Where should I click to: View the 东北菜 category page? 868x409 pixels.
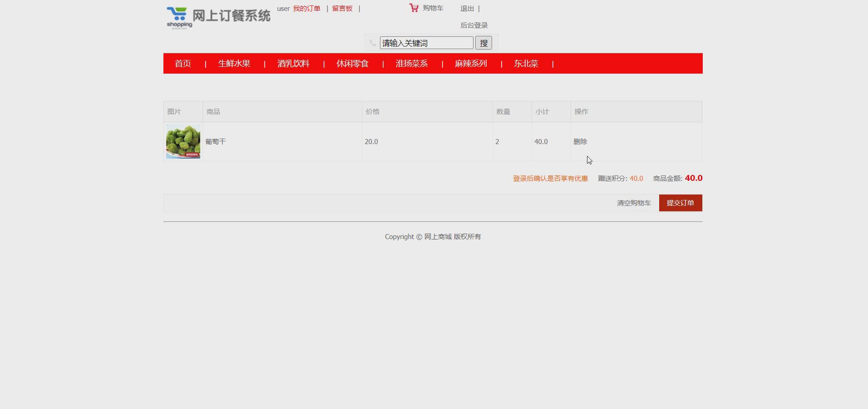pos(525,64)
